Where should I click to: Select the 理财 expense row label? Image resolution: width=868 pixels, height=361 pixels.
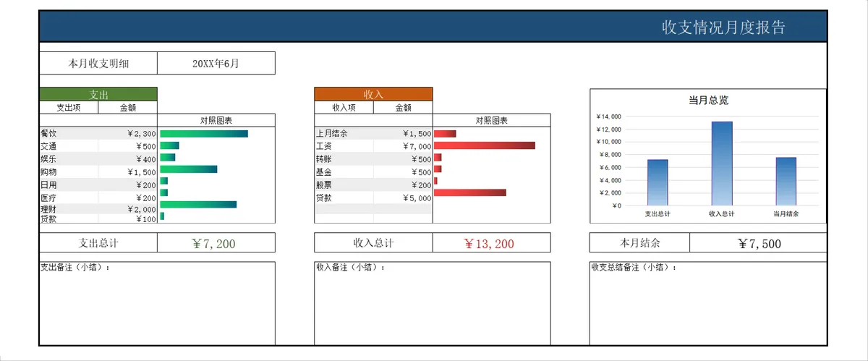(48, 209)
